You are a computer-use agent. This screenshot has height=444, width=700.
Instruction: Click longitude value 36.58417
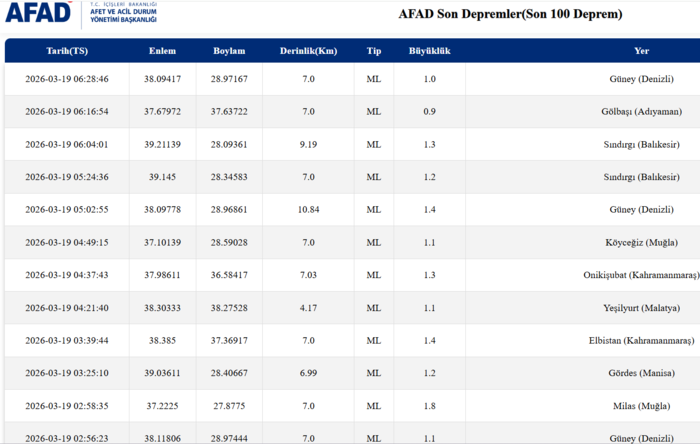click(229, 275)
